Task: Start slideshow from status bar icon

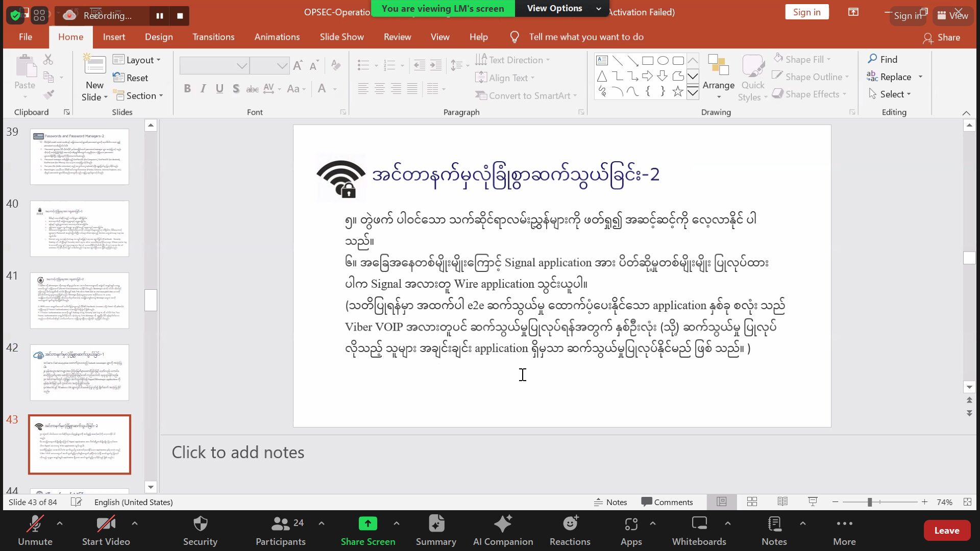Action: point(813,502)
